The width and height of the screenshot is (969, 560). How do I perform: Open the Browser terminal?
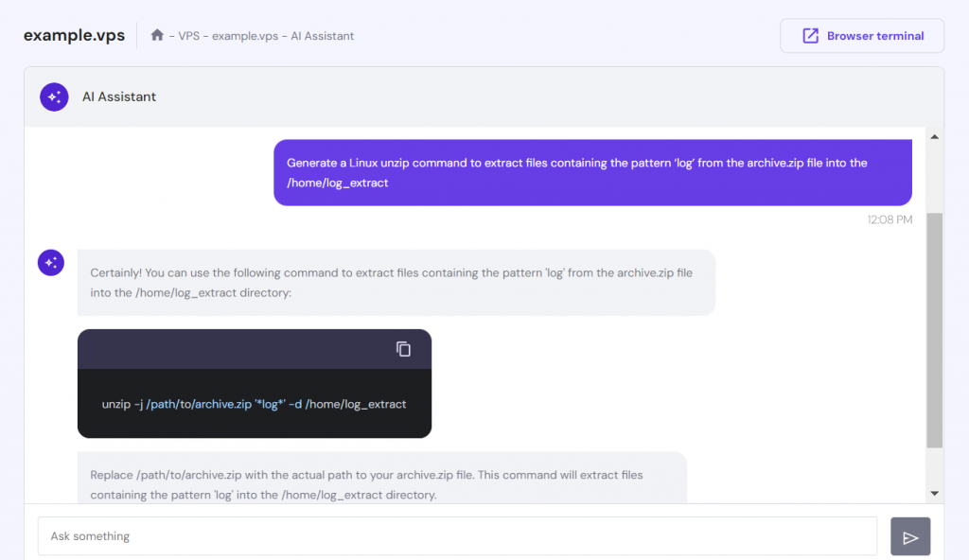[x=862, y=36]
